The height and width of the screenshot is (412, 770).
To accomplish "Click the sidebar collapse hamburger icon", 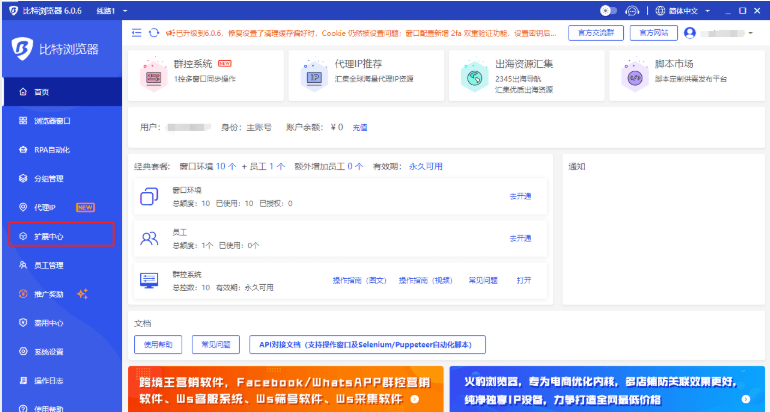I will (x=137, y=33).
